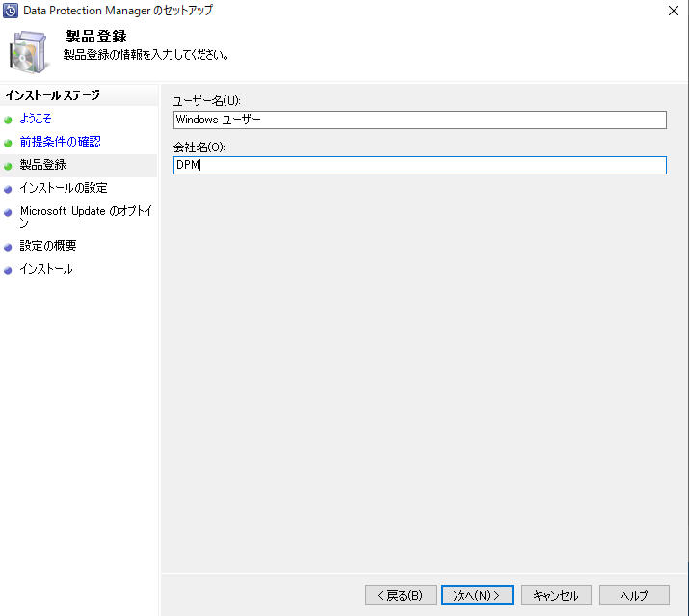Click the setup CD box icon
This screenshot has height=616, width=689.
(28, 52)
